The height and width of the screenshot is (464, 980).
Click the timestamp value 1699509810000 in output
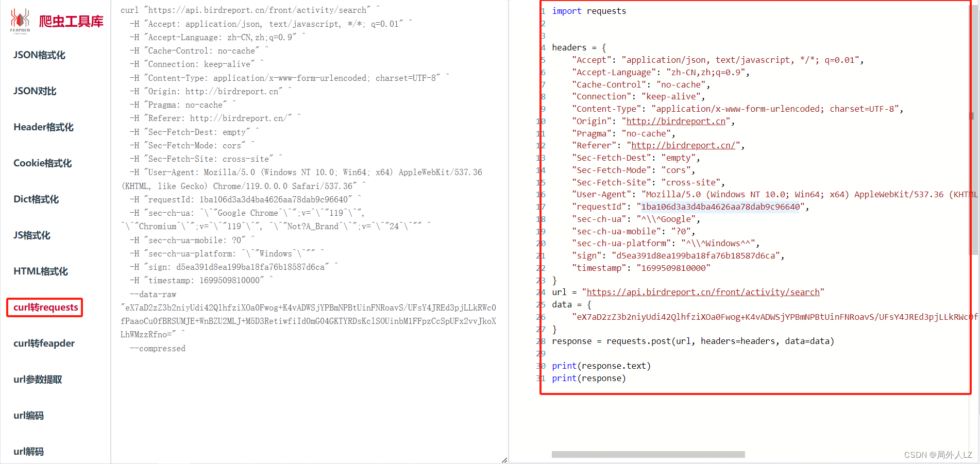click(673, 268)
